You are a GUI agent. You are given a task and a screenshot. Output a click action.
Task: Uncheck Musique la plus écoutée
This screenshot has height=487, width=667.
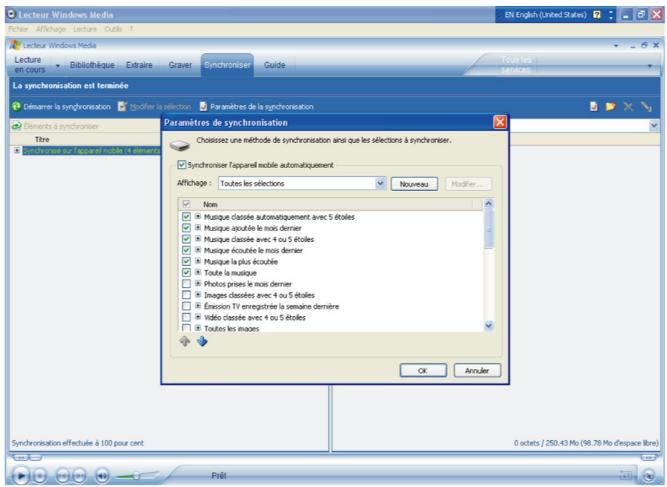(x=186, y=261)
